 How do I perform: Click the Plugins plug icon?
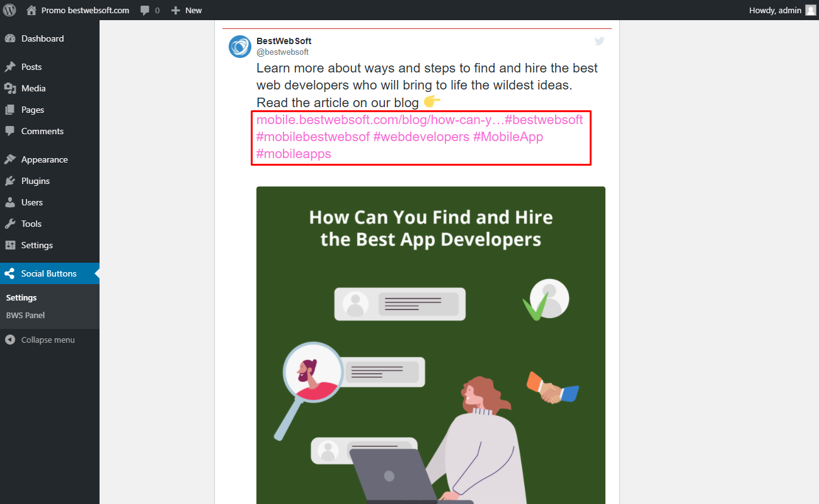[9, 181]
